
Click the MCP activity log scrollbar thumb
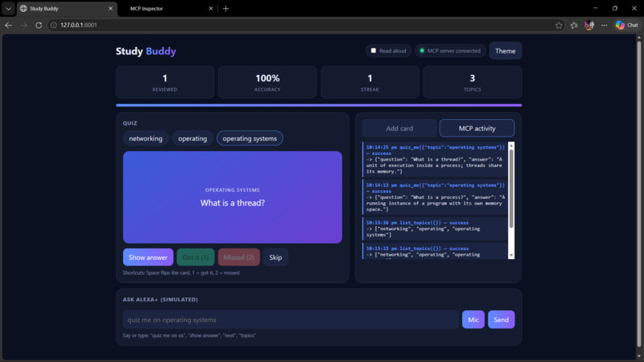[x=511, y=188]
